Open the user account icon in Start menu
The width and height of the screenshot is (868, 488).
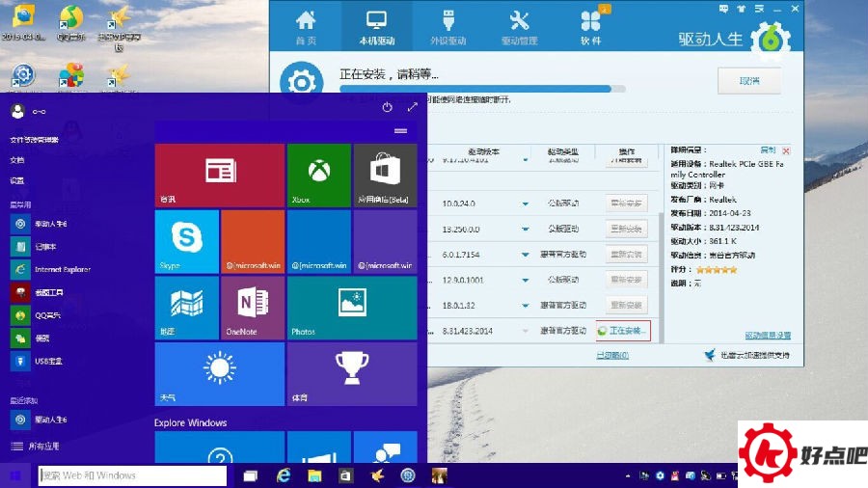click(17, 111)
